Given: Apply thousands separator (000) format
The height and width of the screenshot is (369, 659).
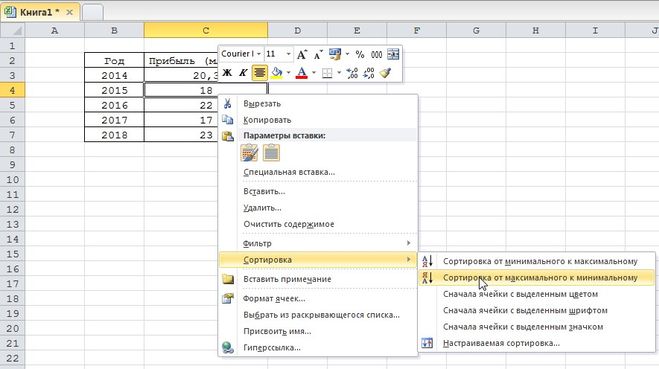Looking at the screenshot, I should 377,55.
